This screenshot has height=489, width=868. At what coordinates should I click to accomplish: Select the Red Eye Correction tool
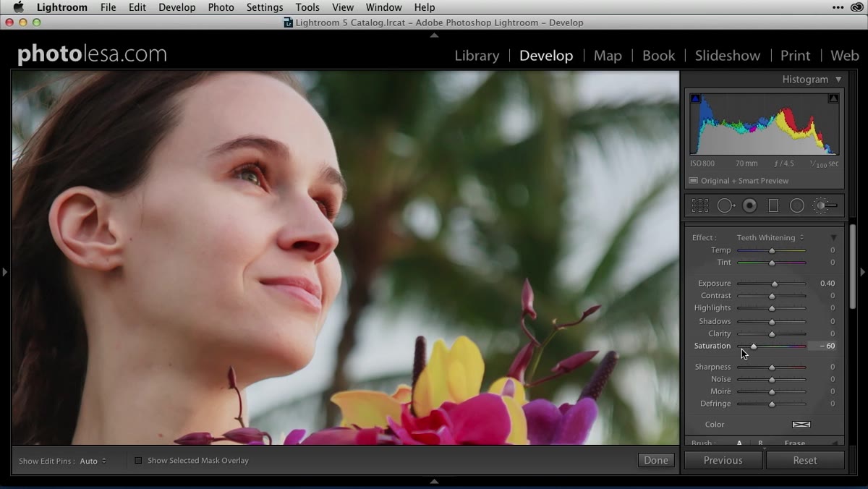(750, 206)
